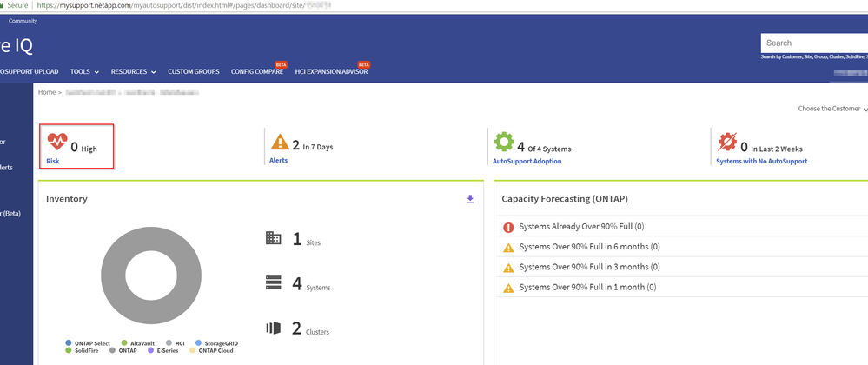Open the Community link in the top bar

(x=23, y=21)
